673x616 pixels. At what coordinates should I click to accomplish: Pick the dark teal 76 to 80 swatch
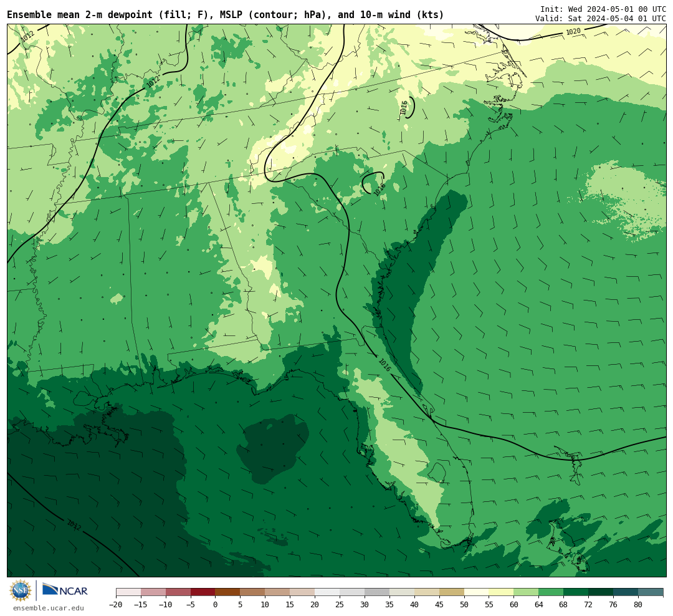(626, 592)
